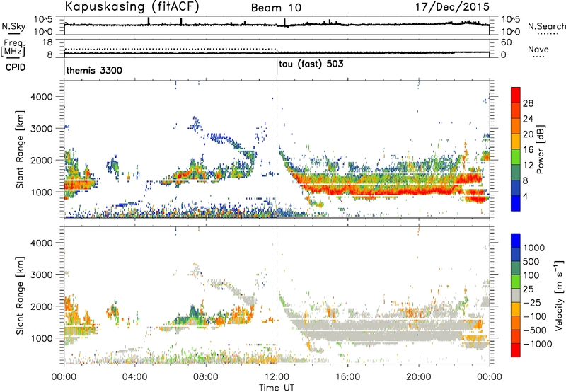This screenshot has width=566, height=392.
Task: Click the date '17/Dec/2015'
Action: tap(452, 6)
